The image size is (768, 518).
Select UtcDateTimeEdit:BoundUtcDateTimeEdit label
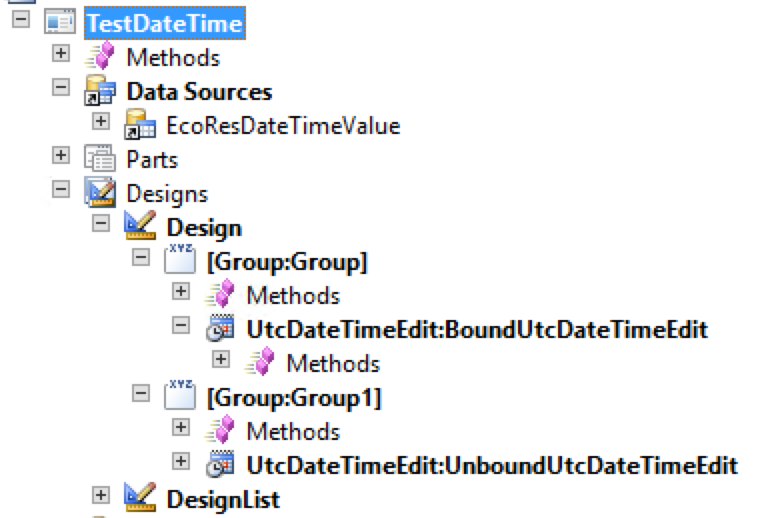click(x=478, y=330)
